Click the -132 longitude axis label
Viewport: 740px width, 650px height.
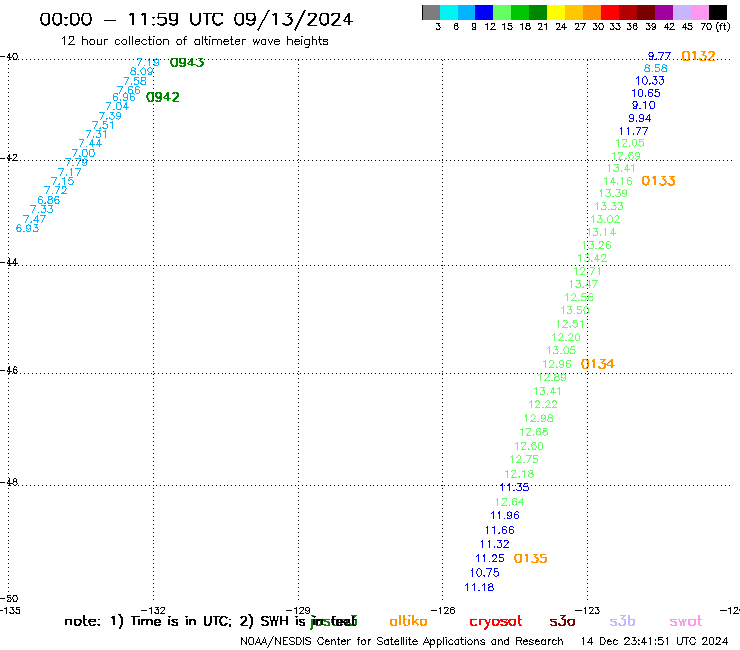click(x=153, y=610)
